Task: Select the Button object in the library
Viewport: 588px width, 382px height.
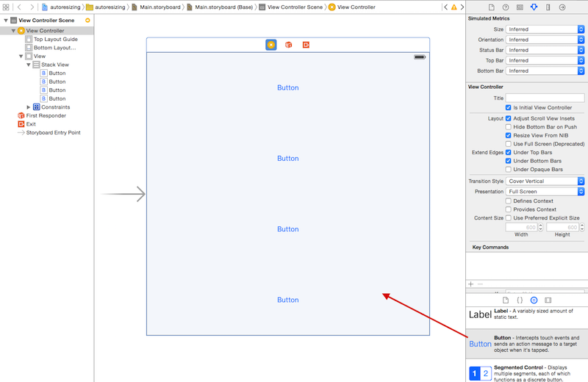Action: tap(527, 344)
